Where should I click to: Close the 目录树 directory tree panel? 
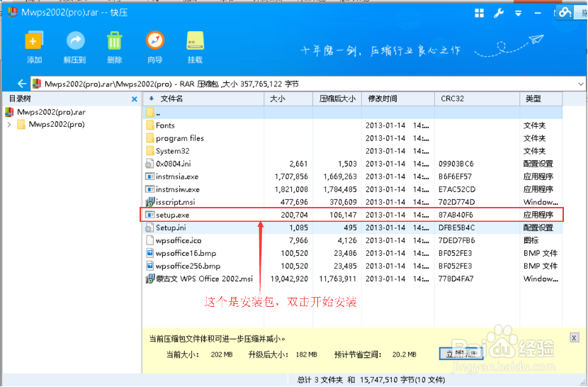pyautogui.click(x=135, y=99)
